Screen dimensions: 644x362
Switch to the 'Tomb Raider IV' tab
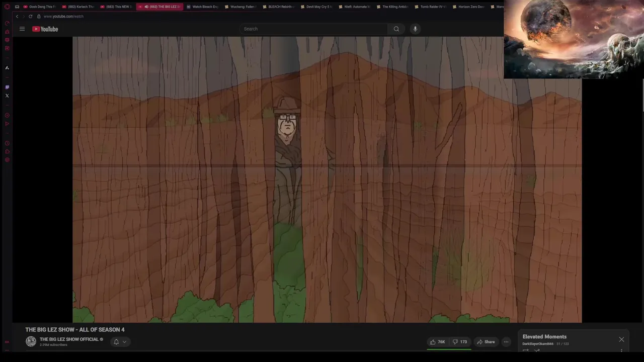(x=431, y=7)
